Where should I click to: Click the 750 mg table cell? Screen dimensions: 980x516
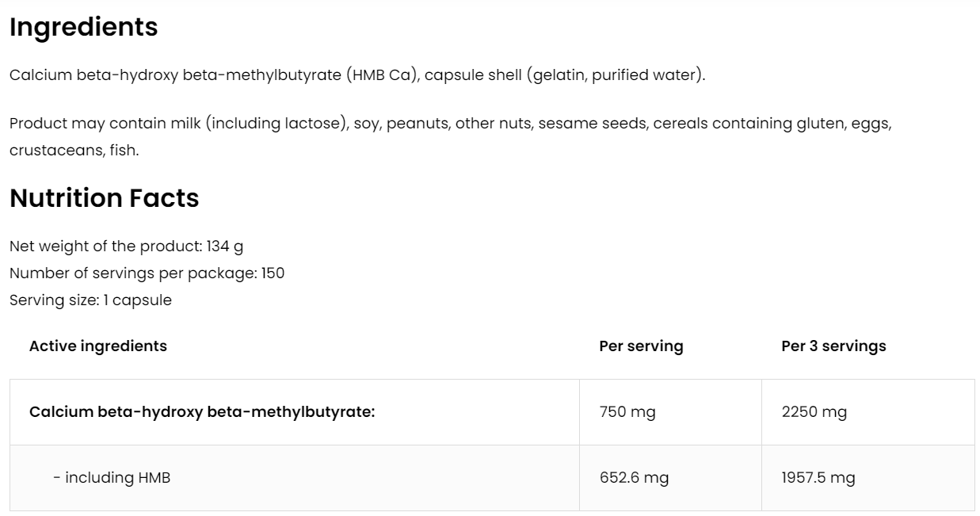[x=627, y=412]
